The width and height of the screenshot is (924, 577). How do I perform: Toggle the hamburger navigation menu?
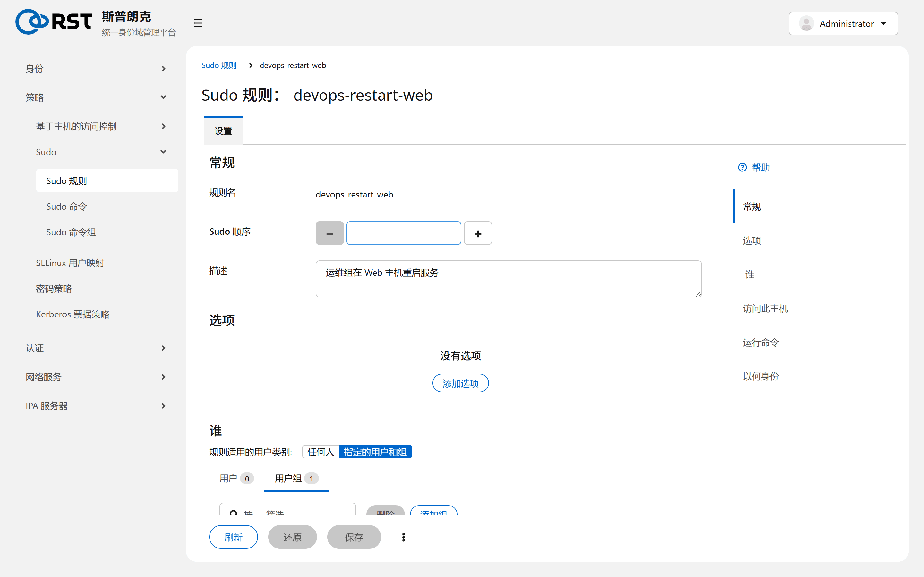point(198,23)
